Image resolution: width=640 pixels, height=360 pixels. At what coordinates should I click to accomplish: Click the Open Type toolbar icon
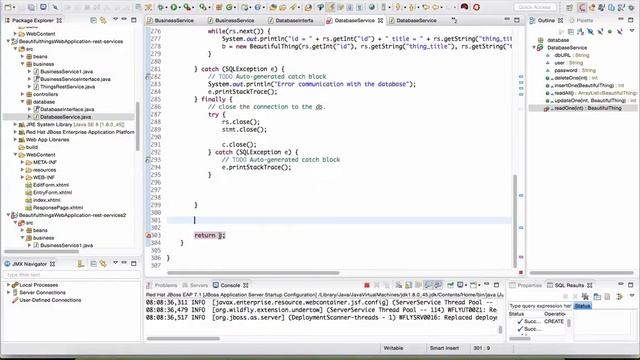pyautogui.click(x=272, y=7)
